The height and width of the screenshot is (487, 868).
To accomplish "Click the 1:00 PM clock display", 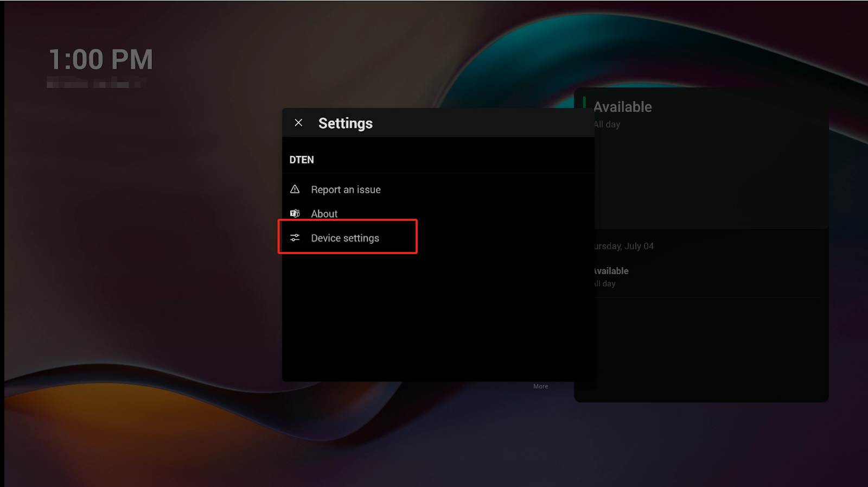I will [101, 60].
